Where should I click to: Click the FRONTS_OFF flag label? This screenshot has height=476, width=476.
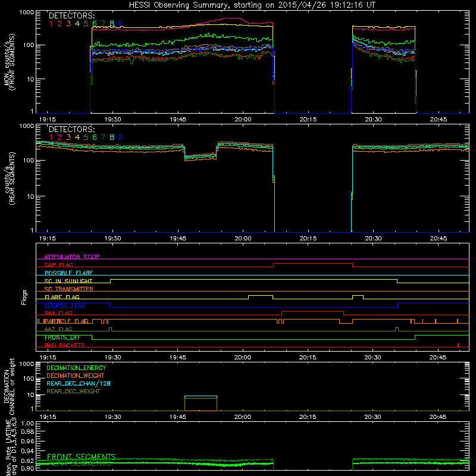62,337
